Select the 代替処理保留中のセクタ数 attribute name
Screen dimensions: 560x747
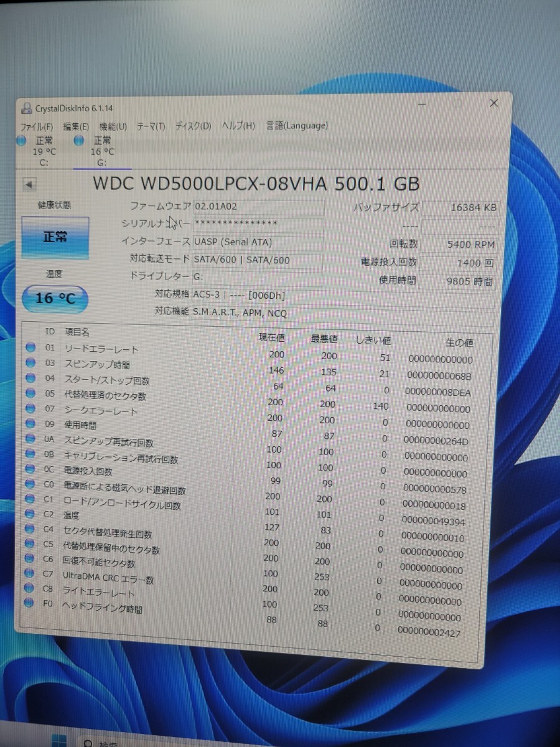click(111, 548)
